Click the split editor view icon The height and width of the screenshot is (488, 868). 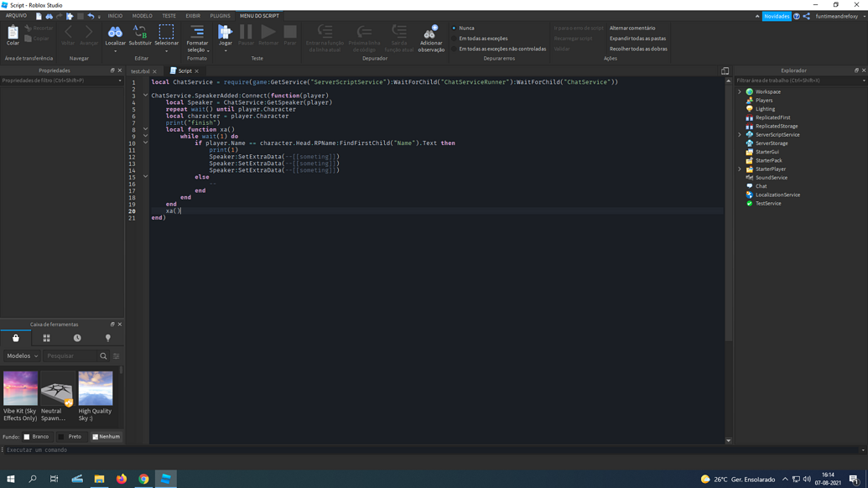pos(725,70)
